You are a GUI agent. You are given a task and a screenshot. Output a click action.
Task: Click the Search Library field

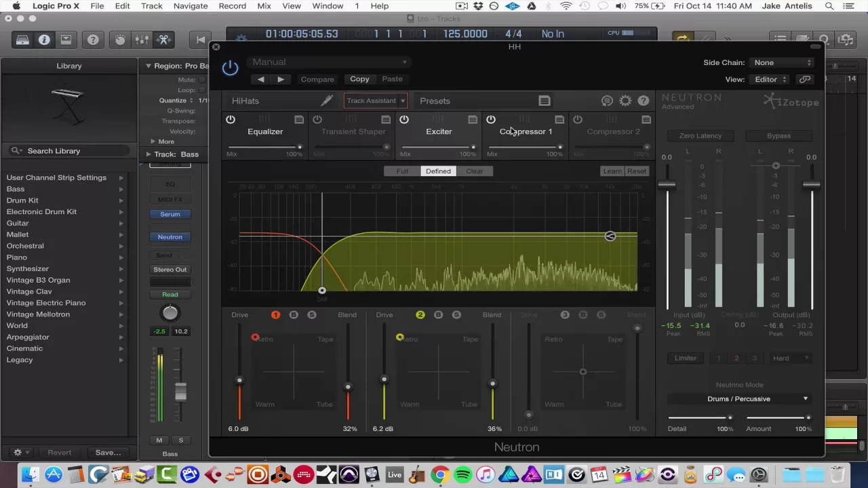tap(68, 151)
